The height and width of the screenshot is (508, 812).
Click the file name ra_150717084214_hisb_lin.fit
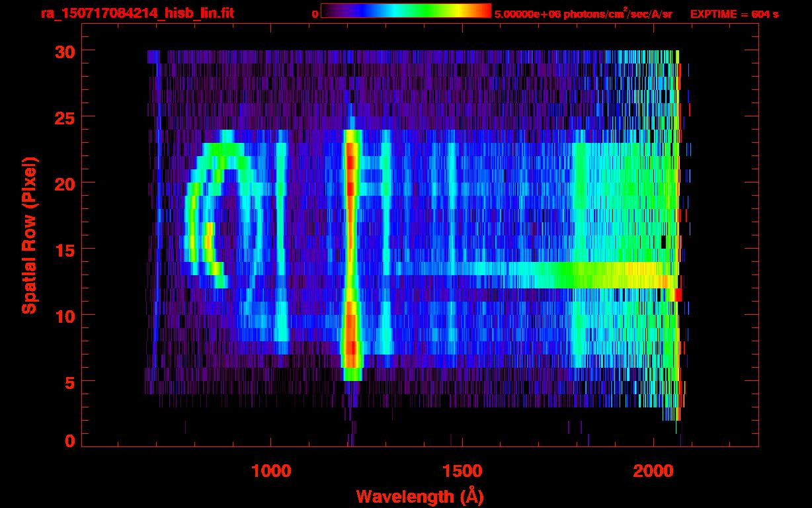coord(136,13)
